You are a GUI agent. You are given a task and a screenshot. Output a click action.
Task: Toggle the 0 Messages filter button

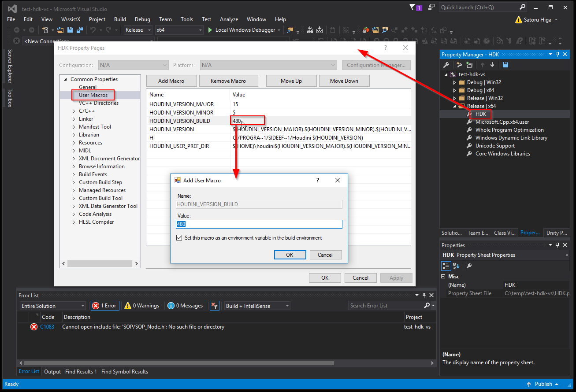point(185,306)
